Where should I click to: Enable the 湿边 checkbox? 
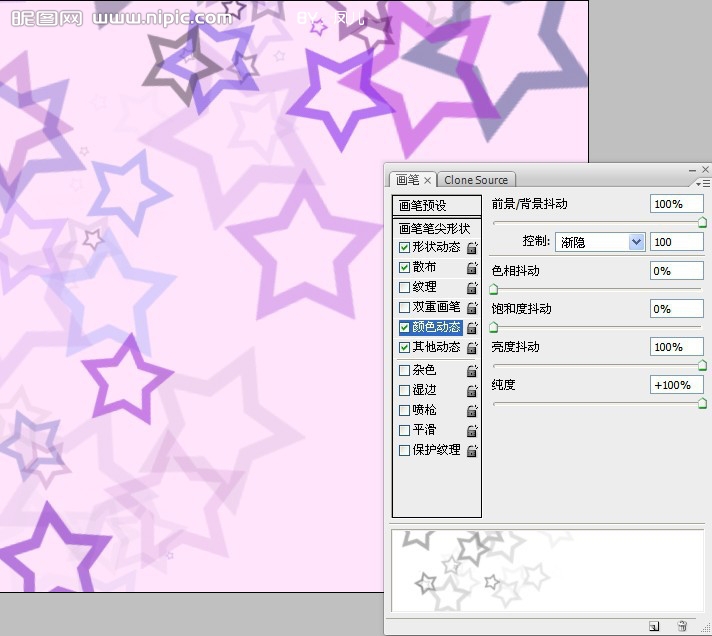[404, 390]
